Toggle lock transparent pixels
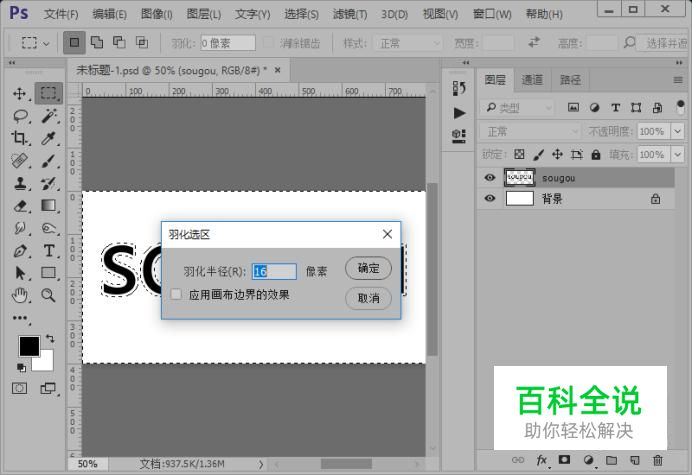Screen dimensions: 692x475 [x=519, y=154]
